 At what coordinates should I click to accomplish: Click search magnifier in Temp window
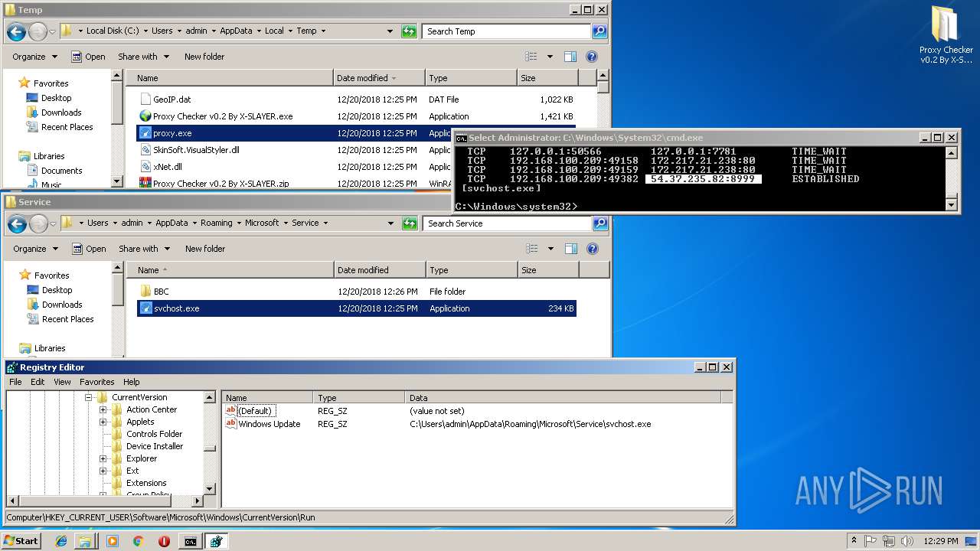pyautogui.click(x=599, y=31)
